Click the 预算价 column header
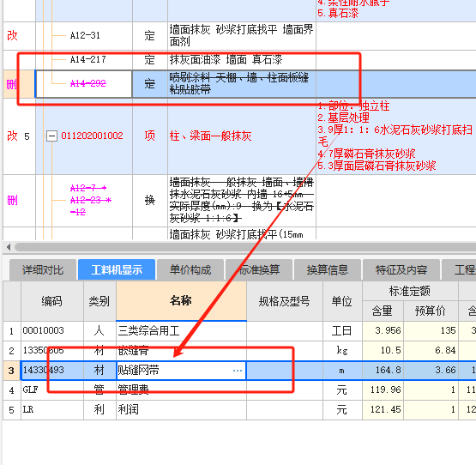The image size is (476, 465). pyautogui.click(x=431, y=311)
